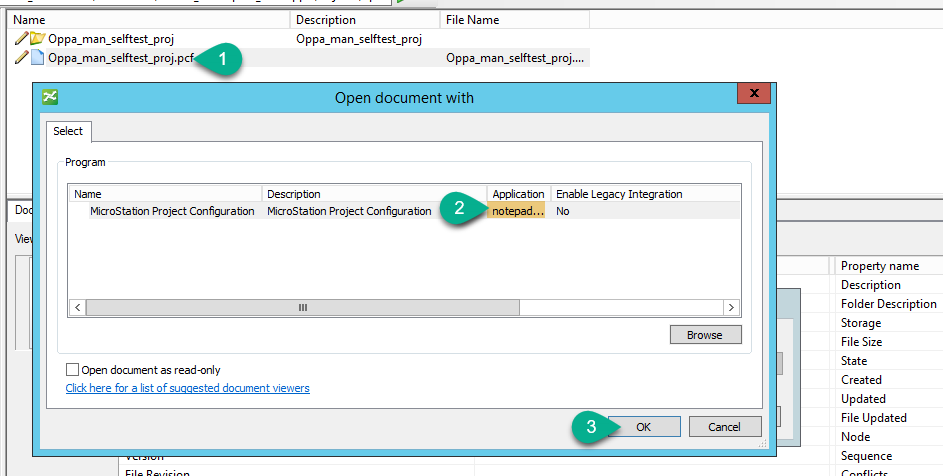This screenshot has height=476, width=943.
Task: Select the Folder Description property row
Action: [889, 304]
